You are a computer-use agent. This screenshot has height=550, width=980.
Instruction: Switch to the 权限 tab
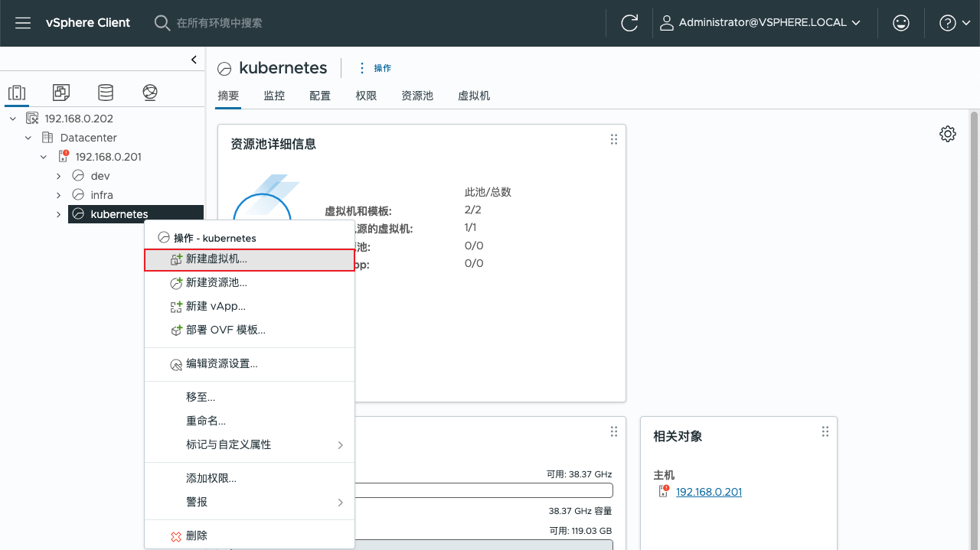[366, 96]
